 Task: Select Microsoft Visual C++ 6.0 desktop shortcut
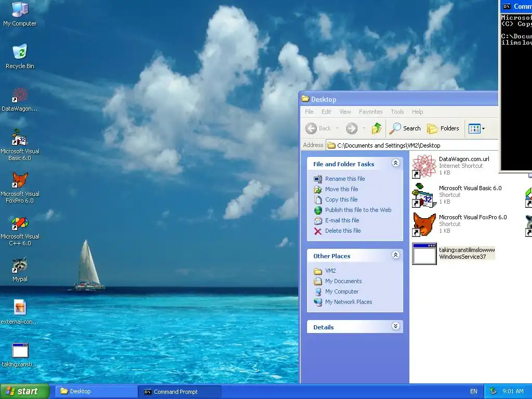tap(20, 230)
